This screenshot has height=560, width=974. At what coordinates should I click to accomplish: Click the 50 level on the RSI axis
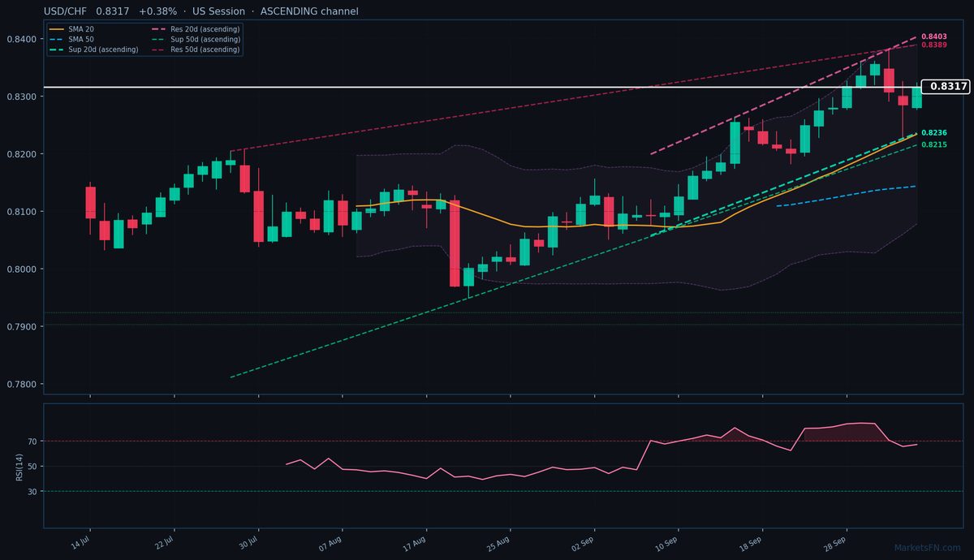coord(32,467)
